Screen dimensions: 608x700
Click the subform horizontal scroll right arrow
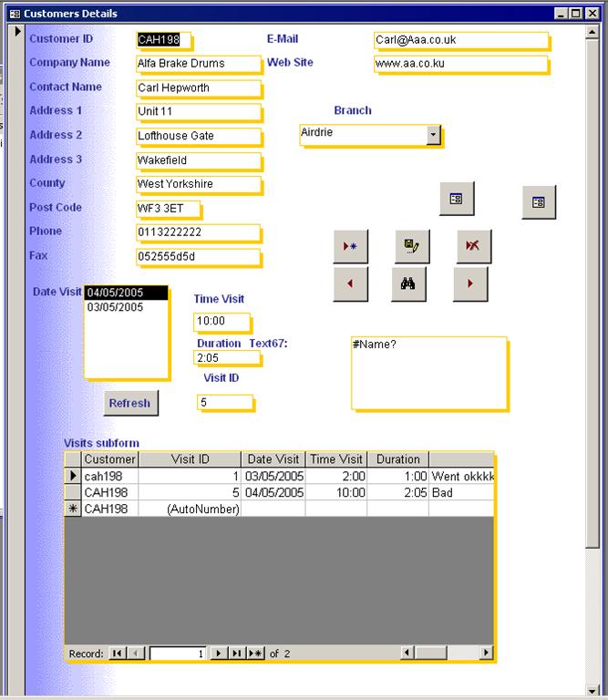click(486, 653)
